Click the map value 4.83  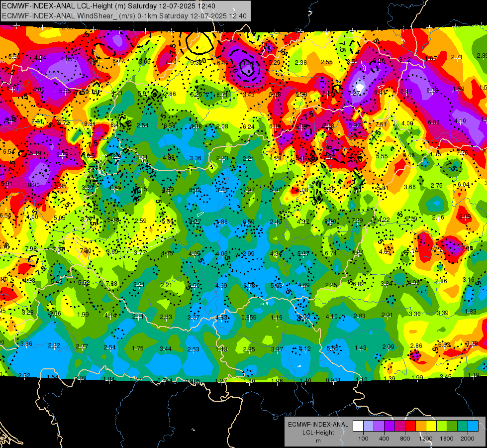[x=221, y=318]
